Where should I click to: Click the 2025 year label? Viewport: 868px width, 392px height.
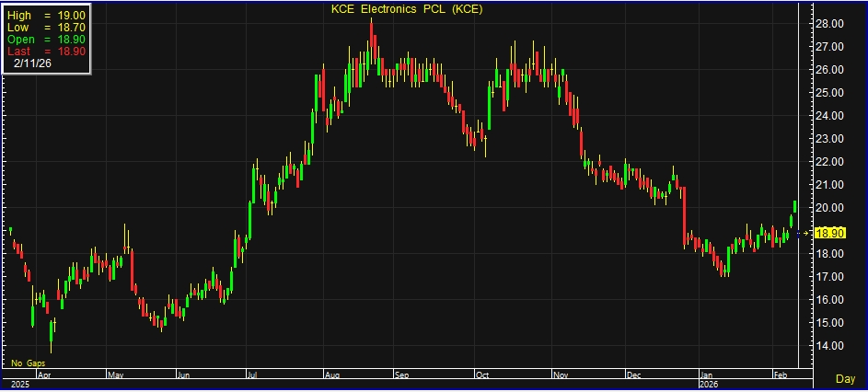pyautogui.click(x=17, y=384)
